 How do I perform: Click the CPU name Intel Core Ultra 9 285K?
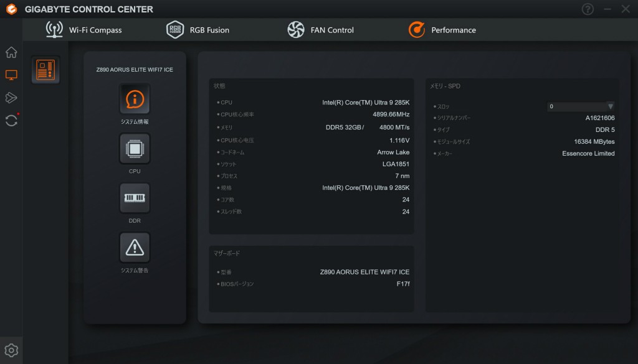(365, 102)
